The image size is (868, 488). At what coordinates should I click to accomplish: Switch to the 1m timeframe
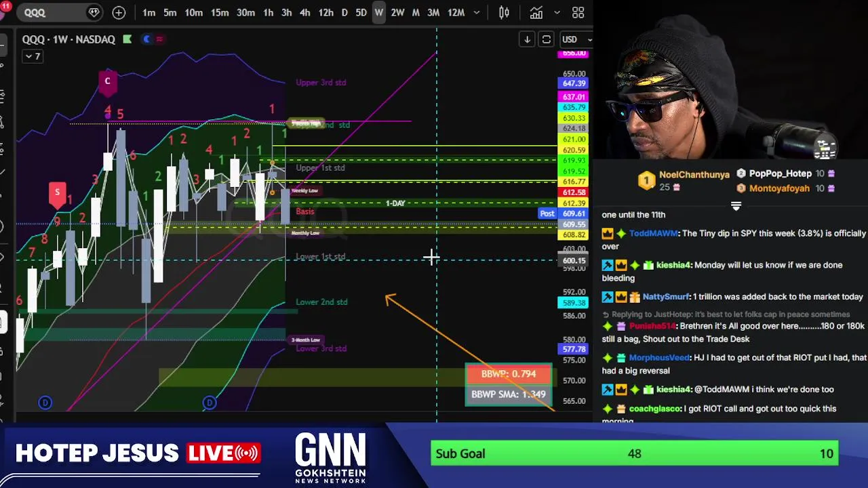[149, 12]
